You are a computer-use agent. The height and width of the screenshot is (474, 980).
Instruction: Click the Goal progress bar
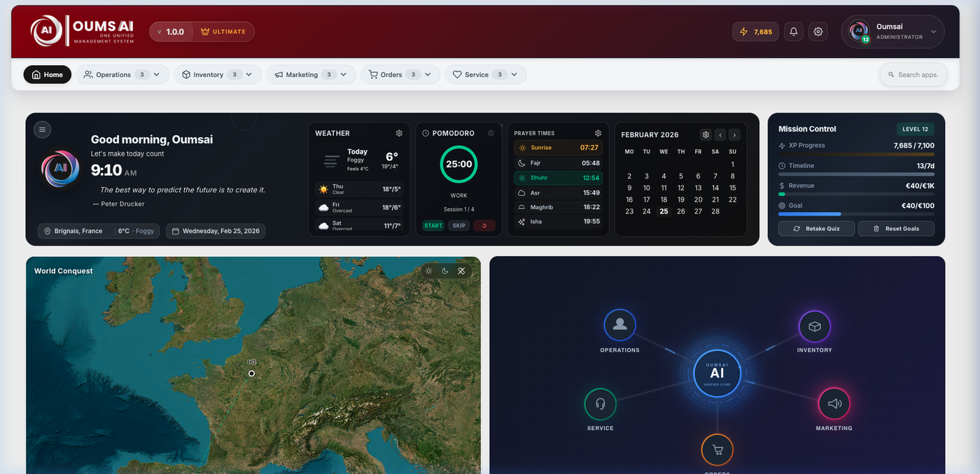point(856,214)
